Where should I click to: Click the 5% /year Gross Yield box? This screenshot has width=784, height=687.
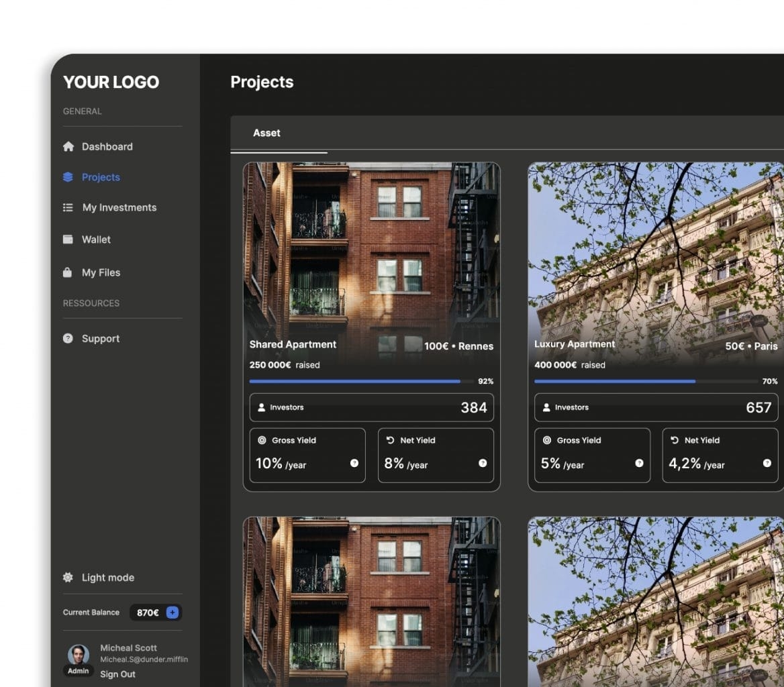point(593,455)
